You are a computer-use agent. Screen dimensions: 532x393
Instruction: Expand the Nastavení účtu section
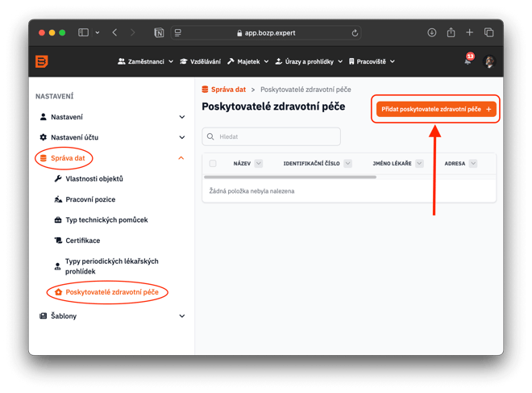tap(181, 138)
